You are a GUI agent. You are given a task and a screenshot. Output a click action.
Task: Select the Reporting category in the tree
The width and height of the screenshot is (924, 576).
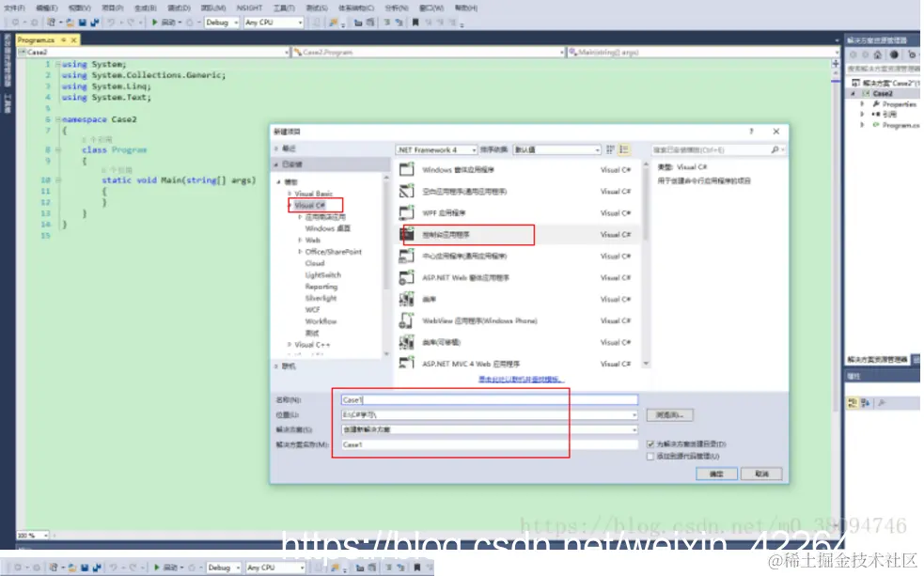point(321,287)
